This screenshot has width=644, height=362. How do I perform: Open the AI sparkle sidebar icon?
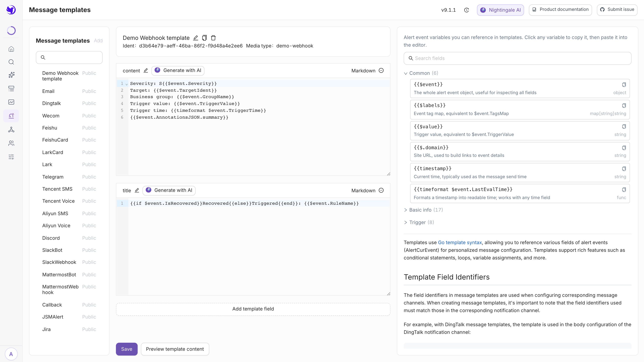pyautogui.click(x=11, y=75)
